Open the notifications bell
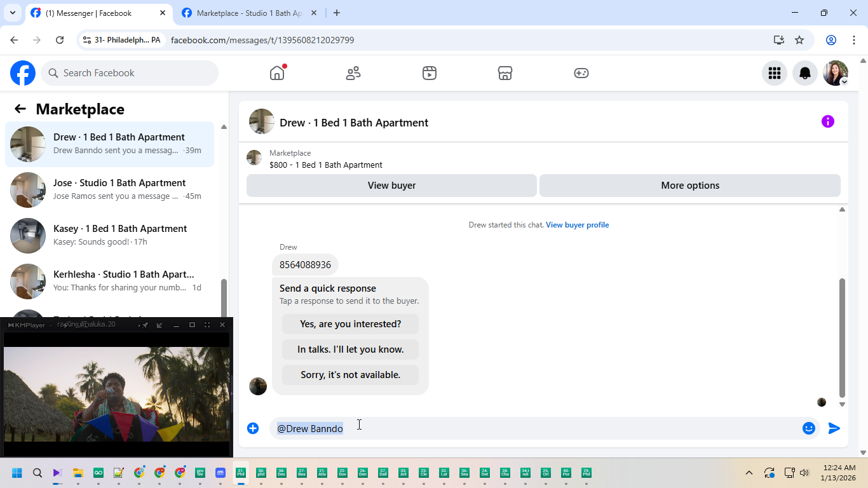 click(x=805, y=73)
